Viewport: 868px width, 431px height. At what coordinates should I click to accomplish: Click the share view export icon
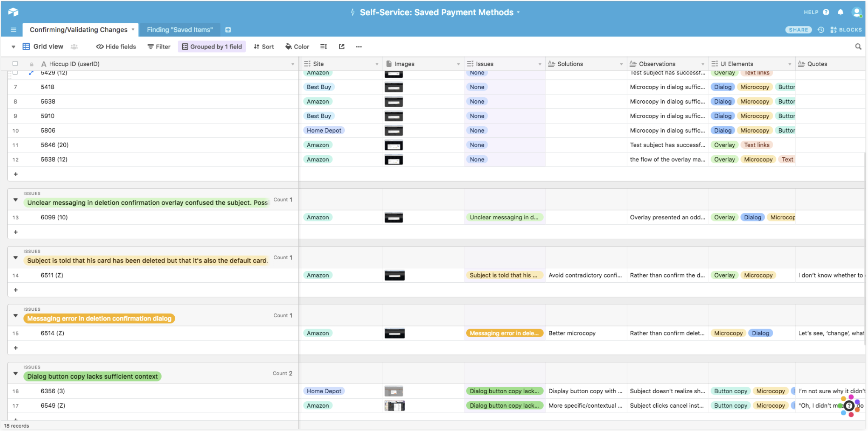tap(342, 47)
